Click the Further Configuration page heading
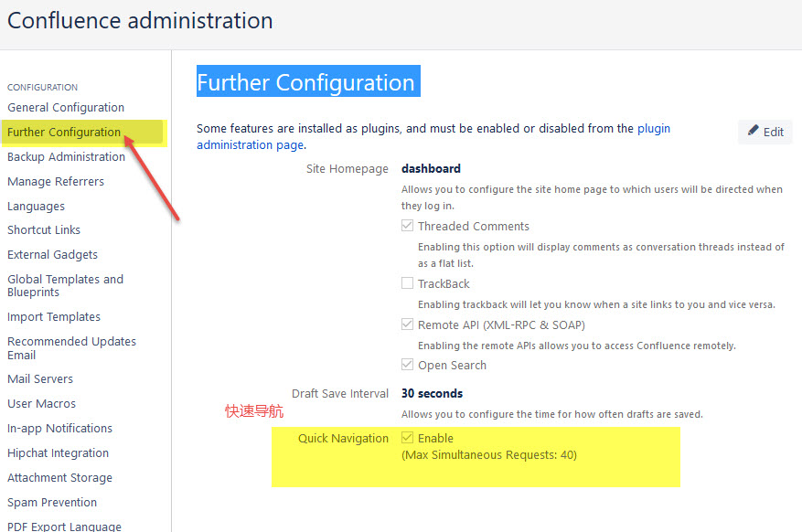Screen dimensions: 802x532 pos(305,82)
